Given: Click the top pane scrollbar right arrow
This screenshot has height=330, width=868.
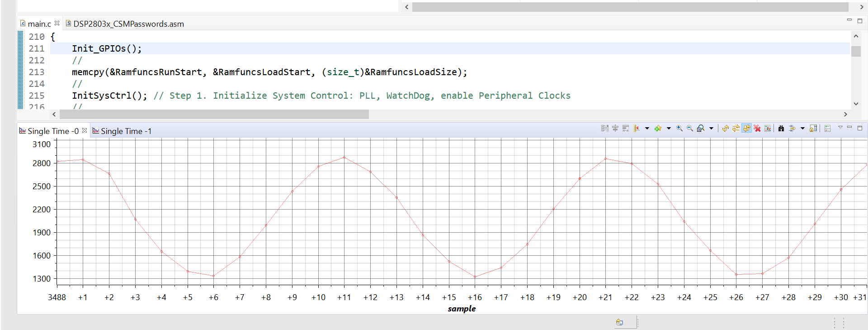Looking at the screenshot, I should pyautogui.click(x=862, y=7).
